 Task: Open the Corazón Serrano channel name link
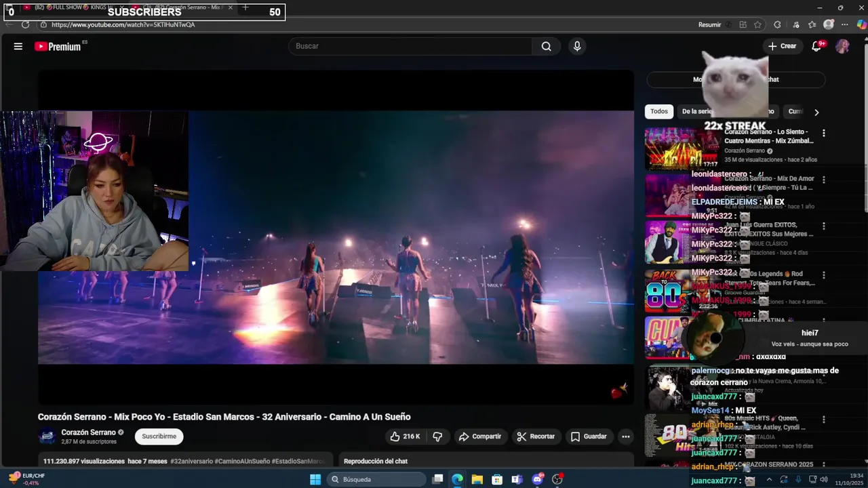88,432
